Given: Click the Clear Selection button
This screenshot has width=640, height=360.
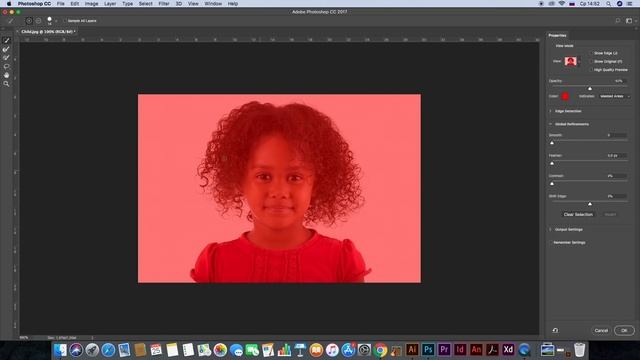Looking at the screenshot, I should [x=578, y=214].
